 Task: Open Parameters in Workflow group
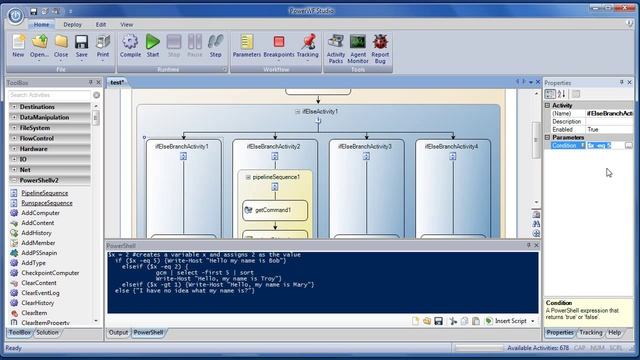click(247, 46)
